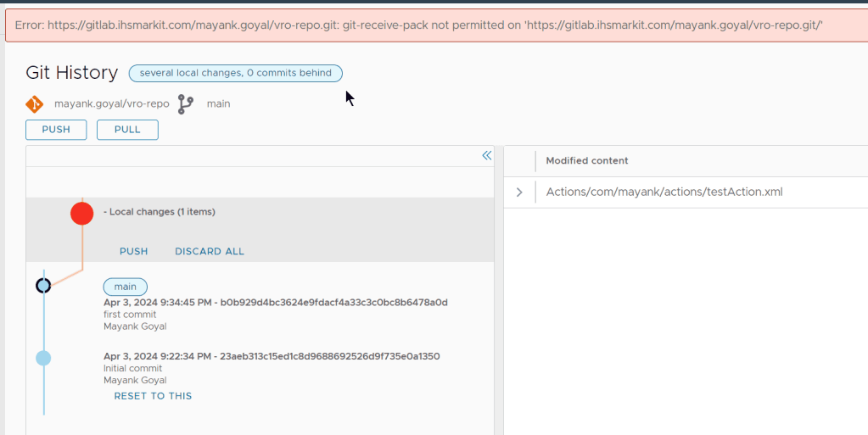Click the Local changes (1 items) row
This screenshot has height=435, width=868.
point(161,212)
